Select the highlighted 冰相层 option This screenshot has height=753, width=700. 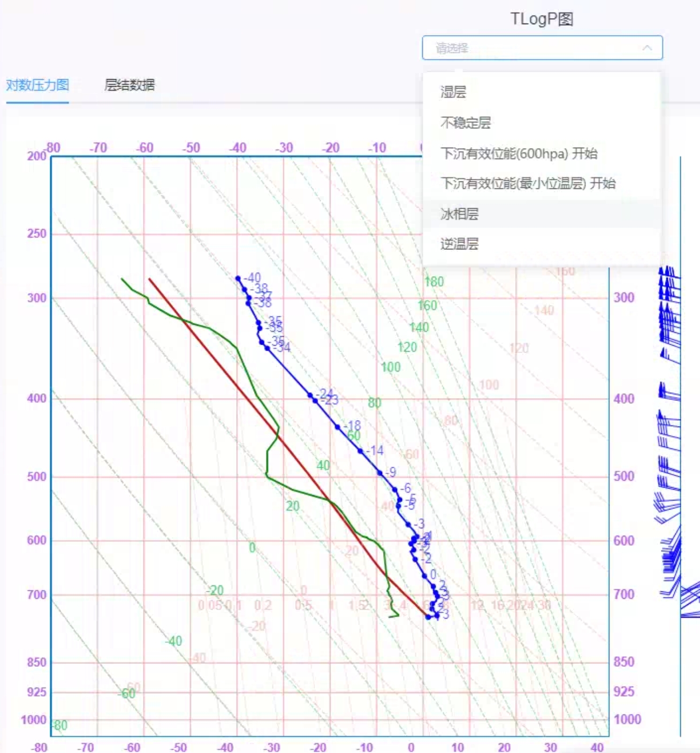coord(542,214)
